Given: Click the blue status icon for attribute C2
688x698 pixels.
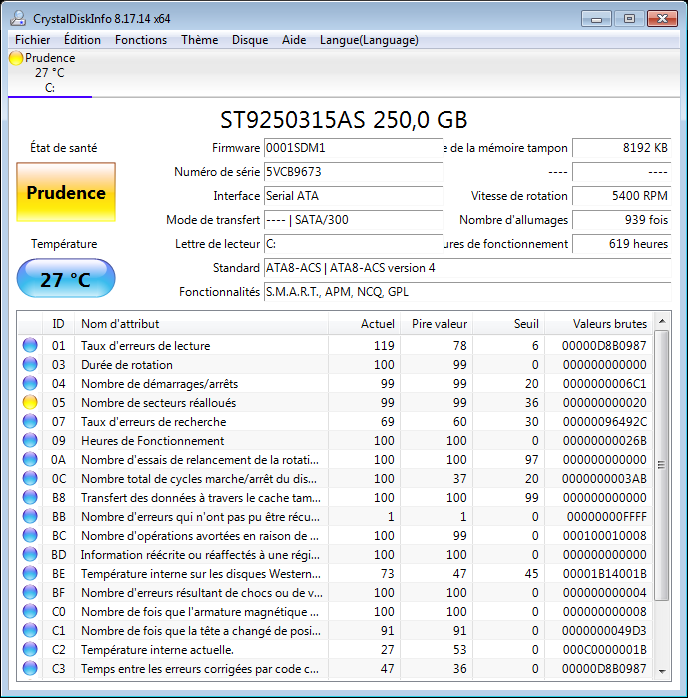Looking at the screenshot, I should tap(30, 650).
